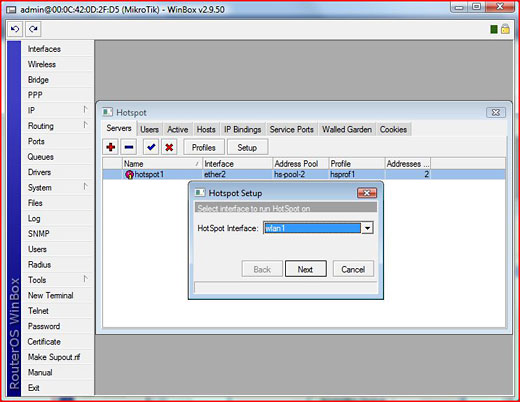This screenshot has width=520, height=402.
Task: Select the hs-pool-2 cell
Action: 301,174
